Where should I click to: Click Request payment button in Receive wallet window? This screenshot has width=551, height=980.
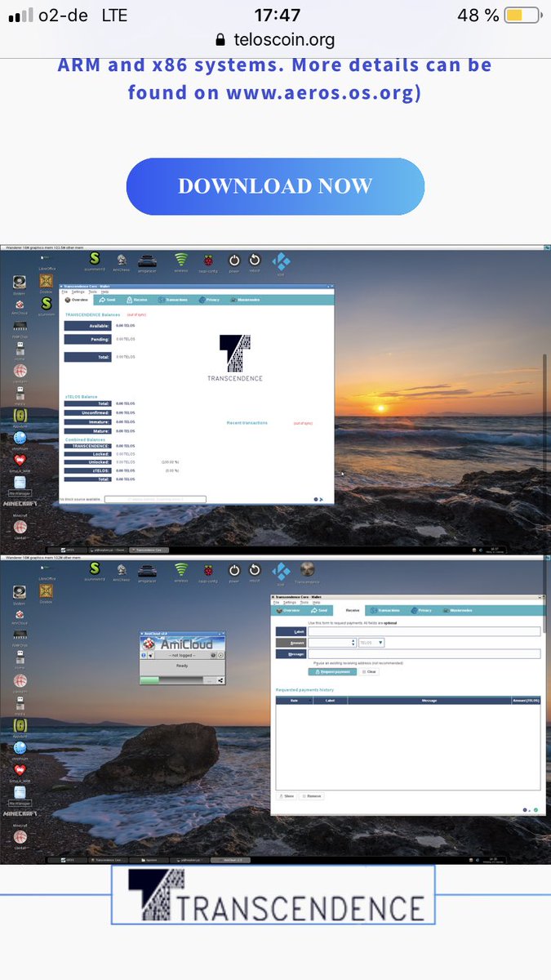pyautogui.click(x=332, y=672)
